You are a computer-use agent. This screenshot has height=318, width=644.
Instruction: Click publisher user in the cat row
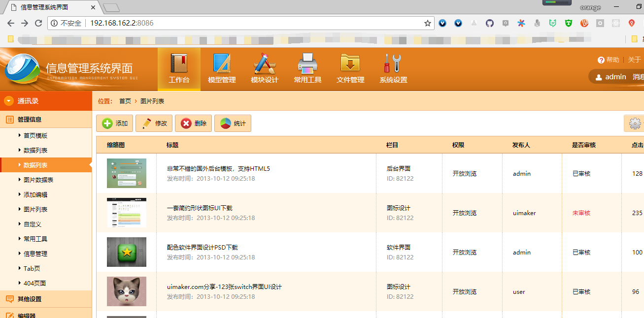(x=519, y=291)
